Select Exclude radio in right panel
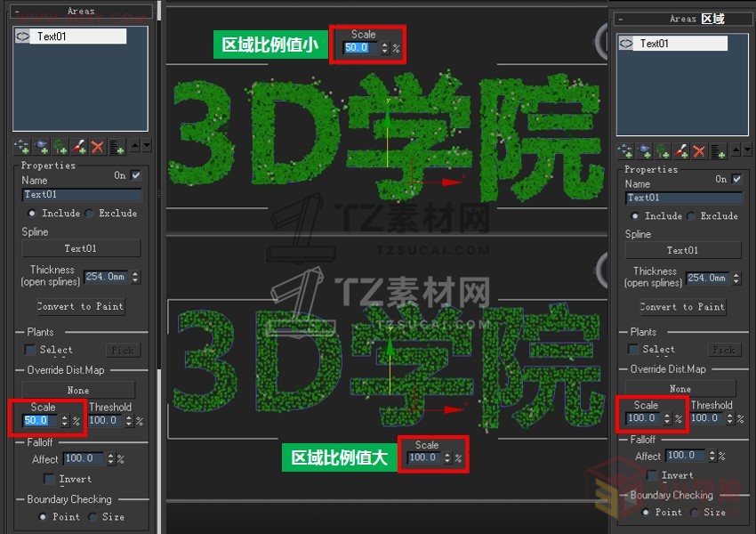 pyautogui.click(x=691, y=215)
